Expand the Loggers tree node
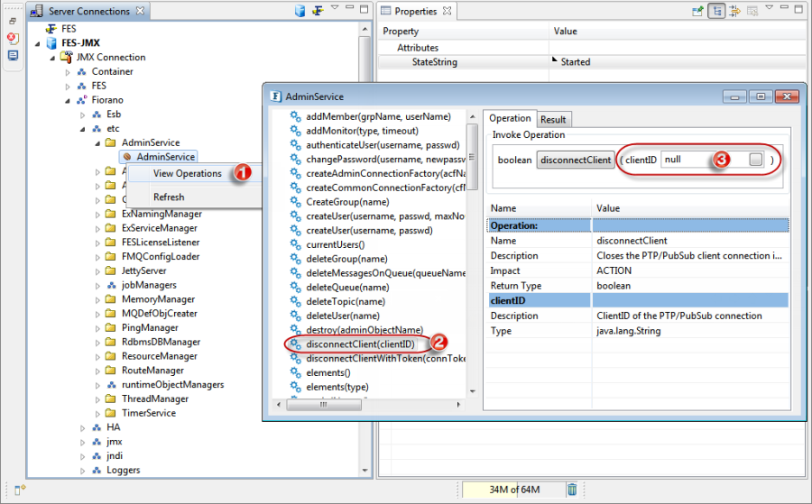The image size is (812, 504). coord(82,470)
